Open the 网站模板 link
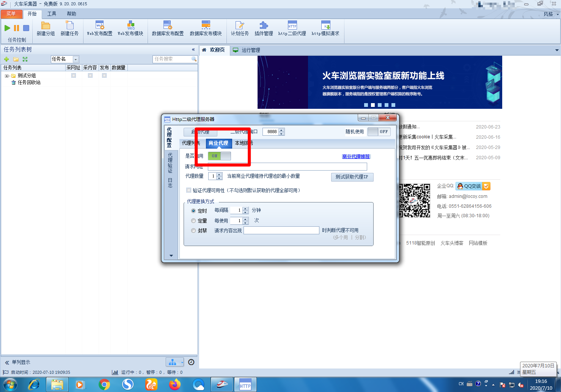Image resolution: width=561 pixels, height=392 pixels. pos(478,243)
